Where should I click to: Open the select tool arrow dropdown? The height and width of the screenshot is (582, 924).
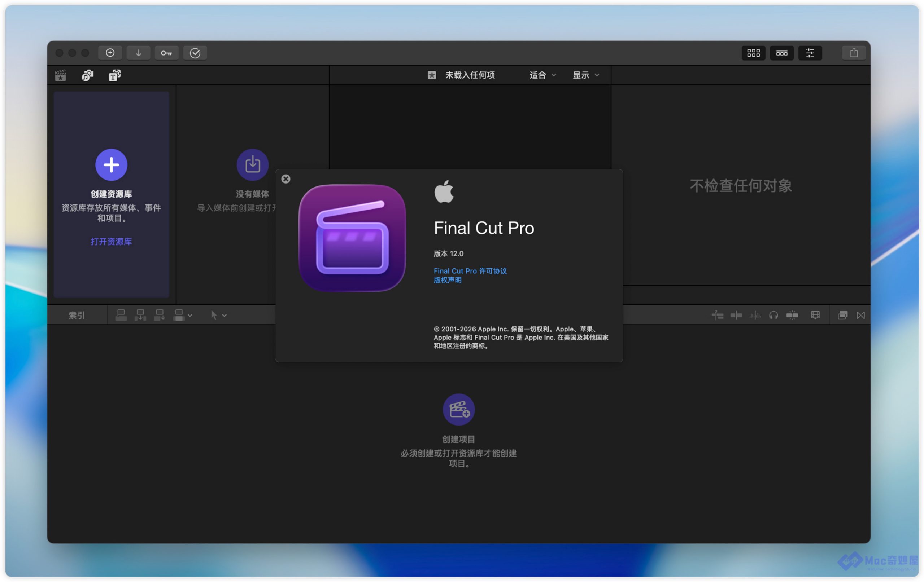[x=218, y=315]
